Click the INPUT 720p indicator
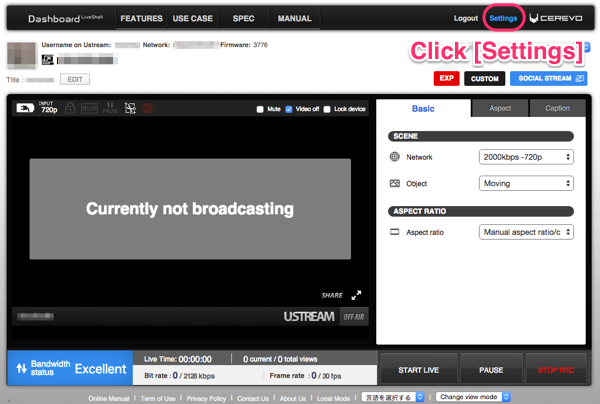 tap(48, 108)
